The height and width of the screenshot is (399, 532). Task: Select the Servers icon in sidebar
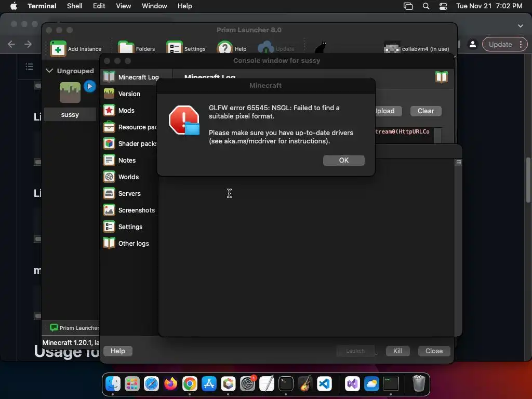[109, 193]
